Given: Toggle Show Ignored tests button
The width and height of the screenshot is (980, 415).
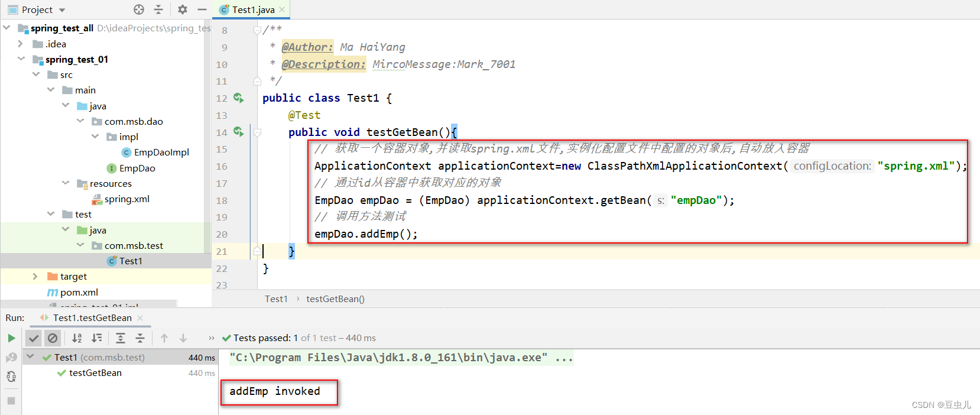Looking at the screenshot, I should click(53, 338).
